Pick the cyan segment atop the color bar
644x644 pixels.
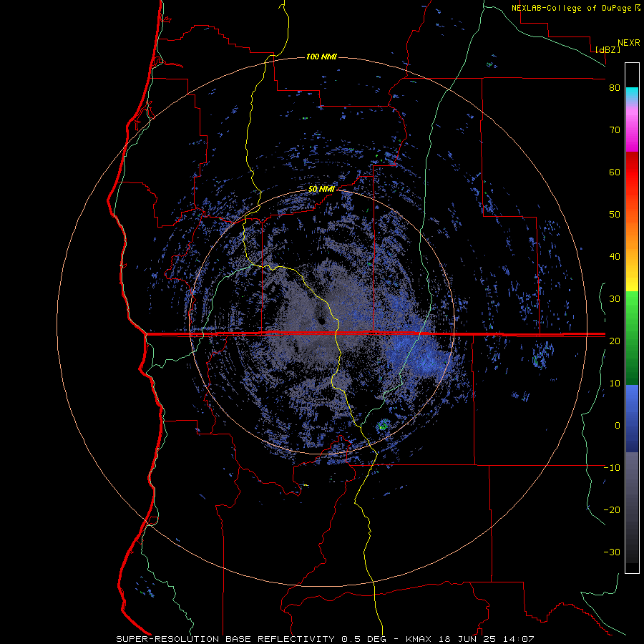click(632, 94)
